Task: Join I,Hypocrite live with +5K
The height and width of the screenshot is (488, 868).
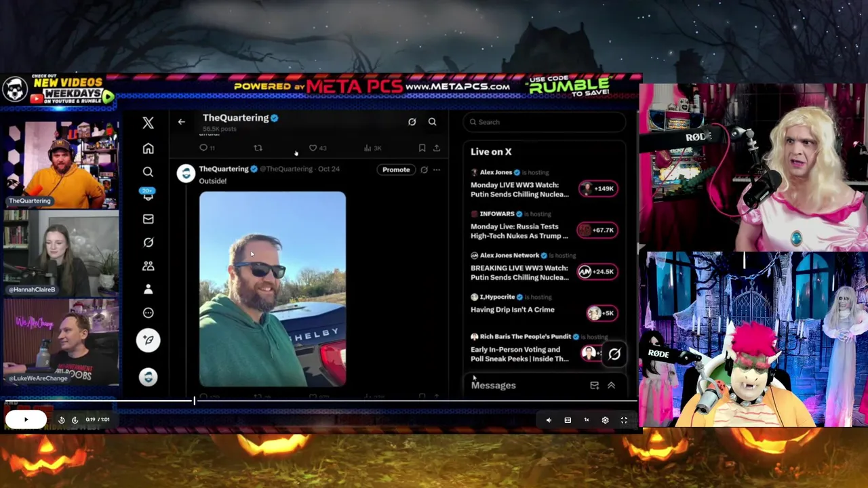Action: [x=601, y=313]
